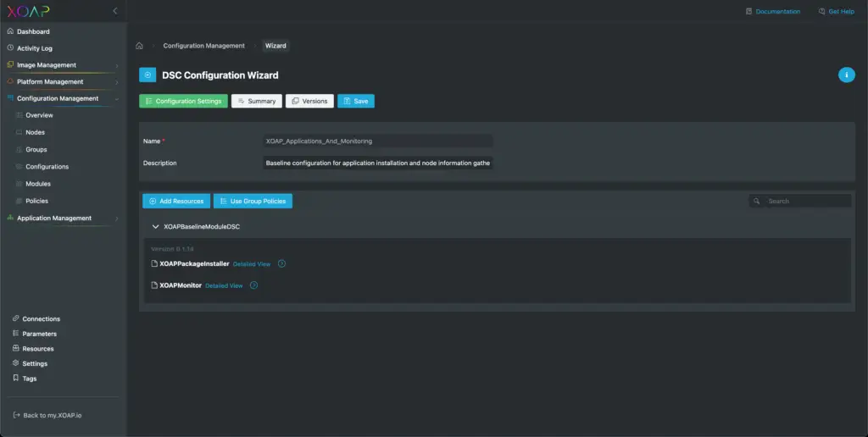Click the Documentation book icon
This screenshot has height=437, width=868.
749,11
